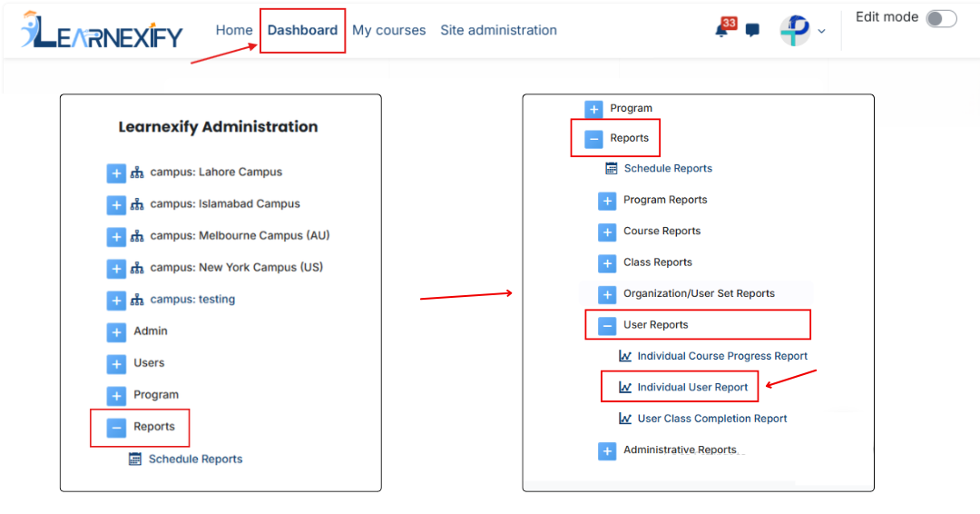Open the Dashboard menu item
The width and height of the screenshot is (980, 514).
coord(302,30)
